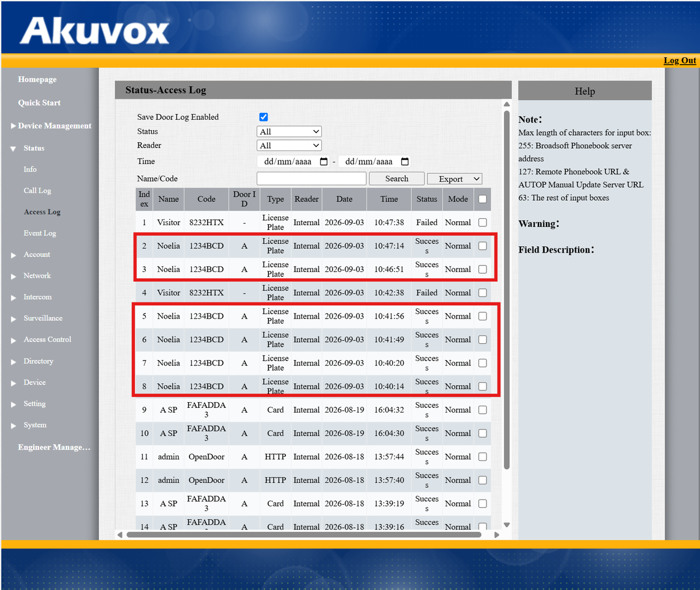Click the Akuvox logo
Viewport: 700px width, 590px height.
click(94, 30)
